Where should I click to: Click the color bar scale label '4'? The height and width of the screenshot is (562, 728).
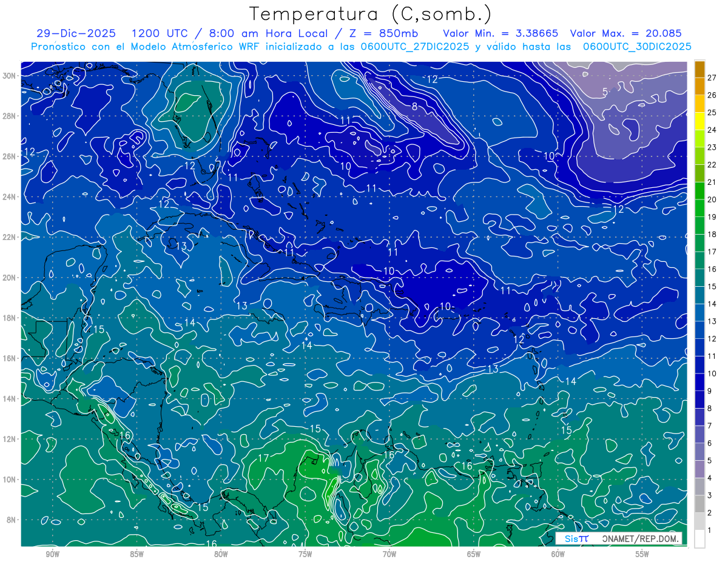coord(710,478)
